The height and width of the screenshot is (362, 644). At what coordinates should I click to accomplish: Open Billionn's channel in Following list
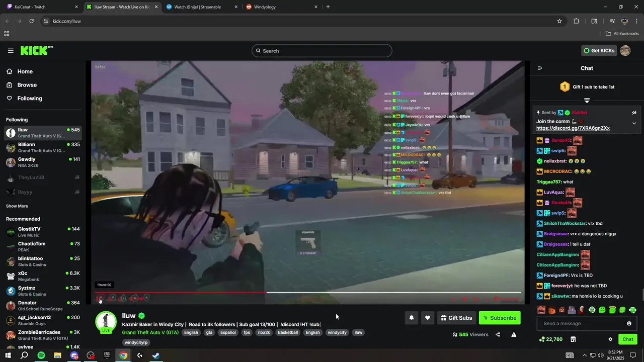pos(43,147)
